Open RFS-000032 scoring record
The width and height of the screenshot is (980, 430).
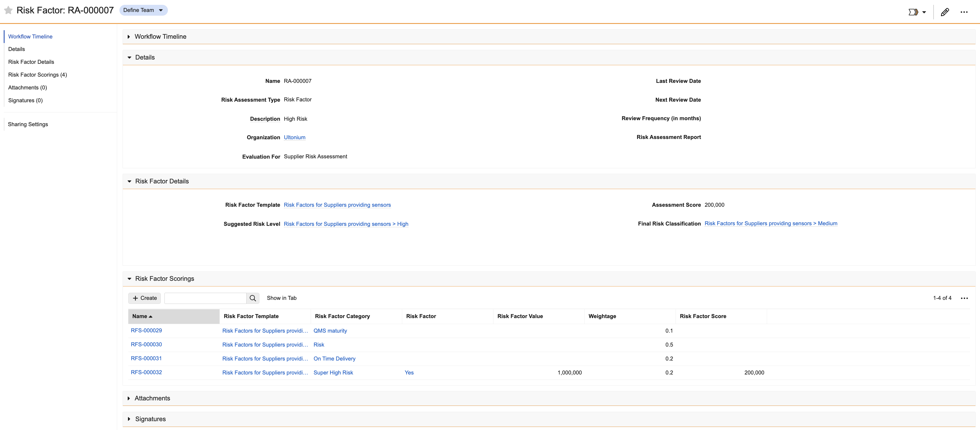[x=146, y=372]
